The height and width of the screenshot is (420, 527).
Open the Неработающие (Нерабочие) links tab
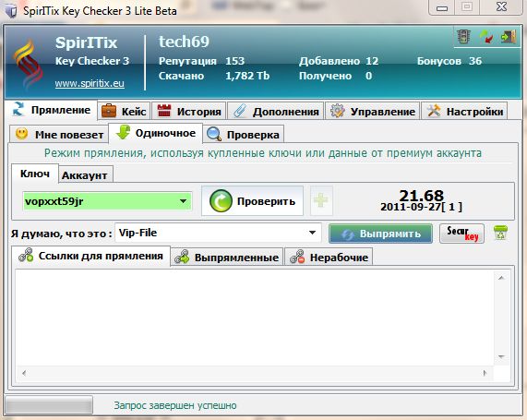coord(329,258)
